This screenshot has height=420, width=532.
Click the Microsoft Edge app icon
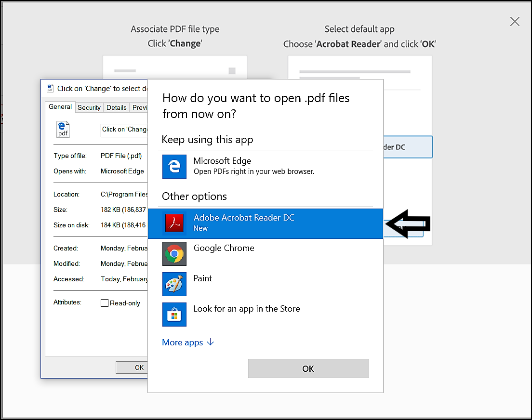tap(174, 167)
